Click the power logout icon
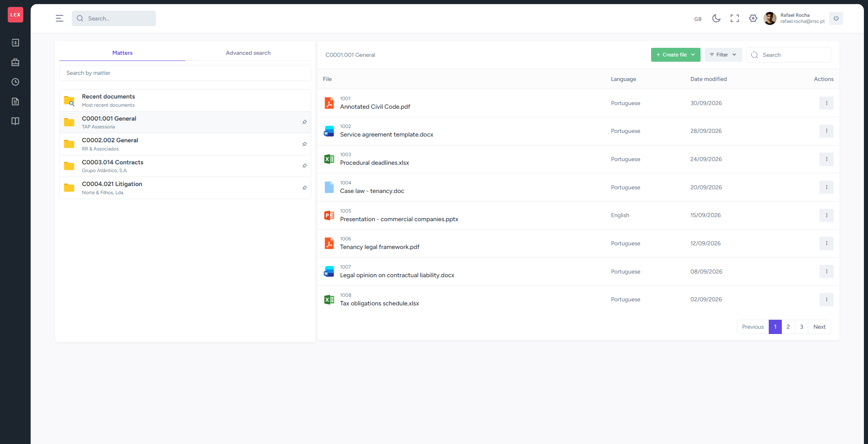The width and height of the screenshot is (868, 444). pyautogui.click(x=836, y=18)
